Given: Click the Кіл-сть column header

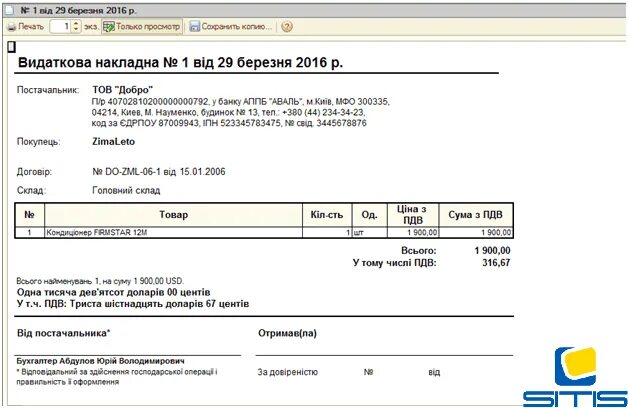Looking at the screenshot, I should (327, 215).
